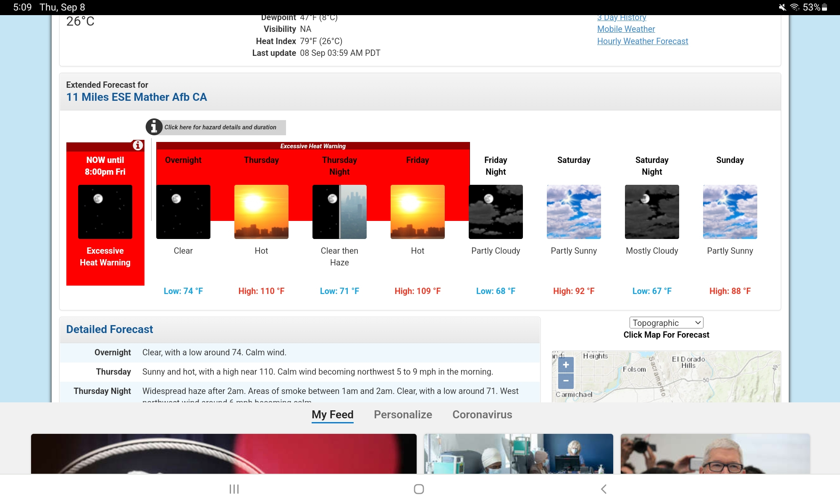
Task: Click the High: 92 °F value
Action: pyautogui.click(x=574, y=291)
